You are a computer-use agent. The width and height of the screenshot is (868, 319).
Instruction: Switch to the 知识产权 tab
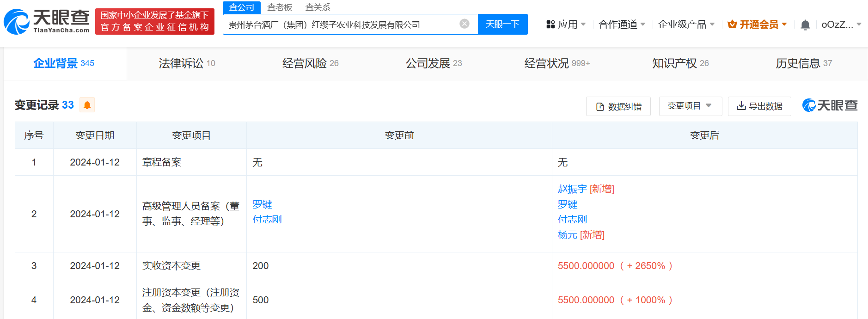coord(680,63)
